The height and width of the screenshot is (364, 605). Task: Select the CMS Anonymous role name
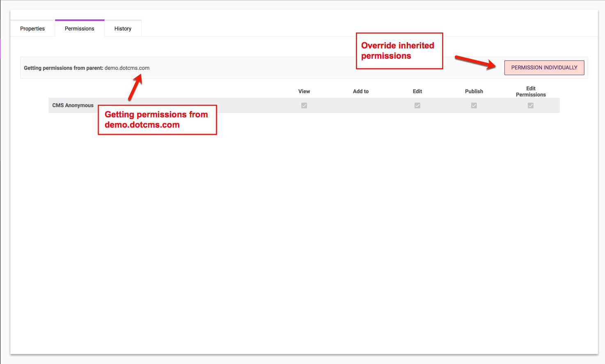point(73,105)
